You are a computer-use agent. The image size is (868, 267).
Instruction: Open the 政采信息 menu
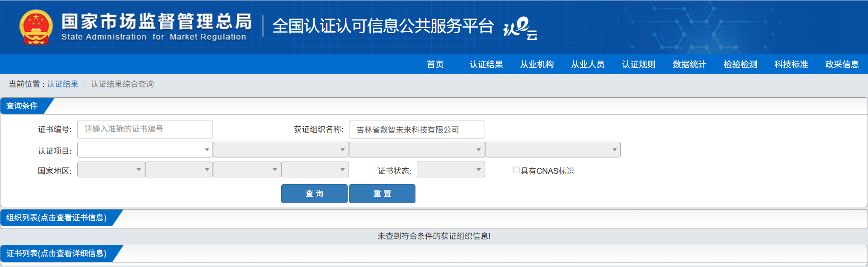(842, 64)
